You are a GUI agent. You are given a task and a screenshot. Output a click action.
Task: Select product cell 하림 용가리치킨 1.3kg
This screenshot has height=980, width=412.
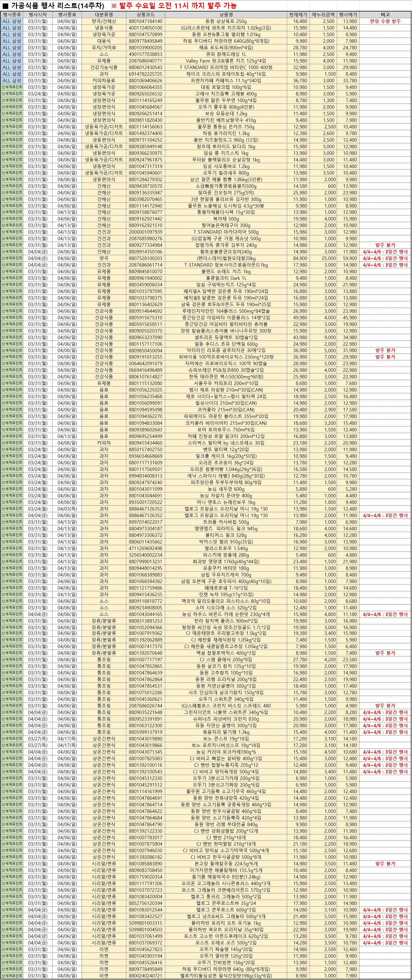click(x=226, y=133)
